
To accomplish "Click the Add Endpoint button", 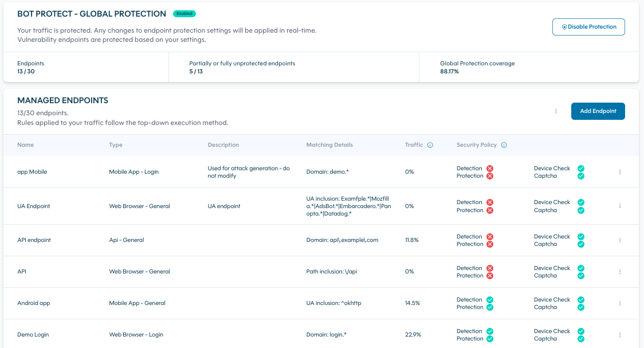I will click(x=598, y=111).
